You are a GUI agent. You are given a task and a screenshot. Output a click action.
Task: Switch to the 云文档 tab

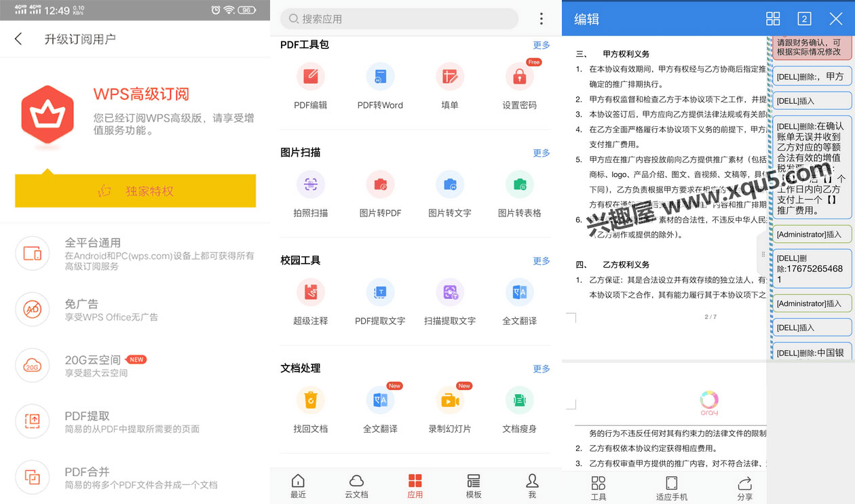point(356,486)
